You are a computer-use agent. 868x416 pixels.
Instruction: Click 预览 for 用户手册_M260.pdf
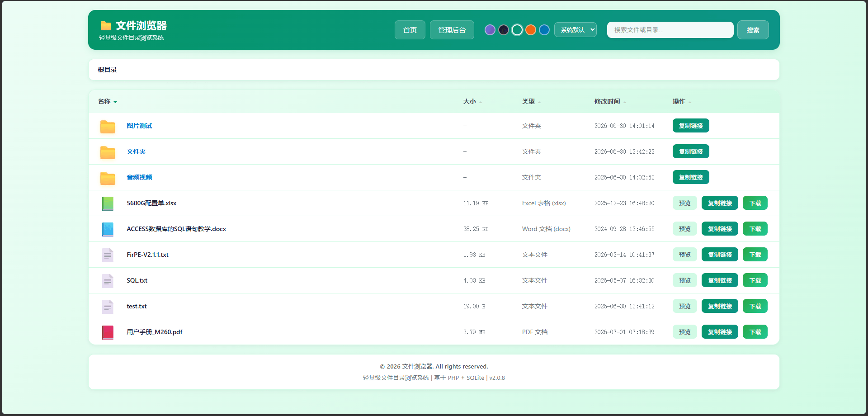(685, 332)
